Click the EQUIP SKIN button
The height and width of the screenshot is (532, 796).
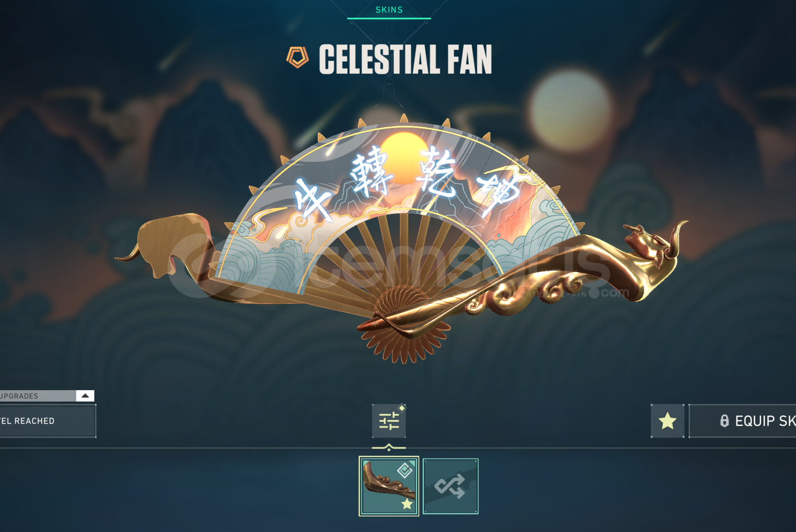click(x=742, y=421)
